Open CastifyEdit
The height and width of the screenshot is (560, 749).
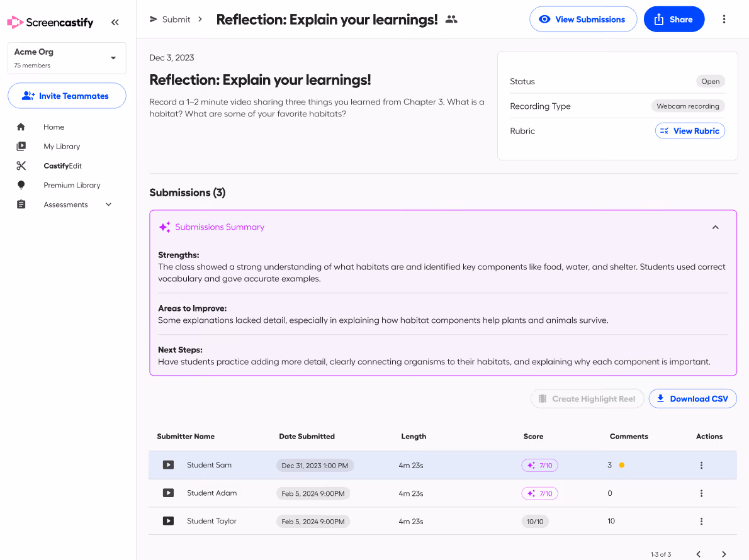point(62,165)
